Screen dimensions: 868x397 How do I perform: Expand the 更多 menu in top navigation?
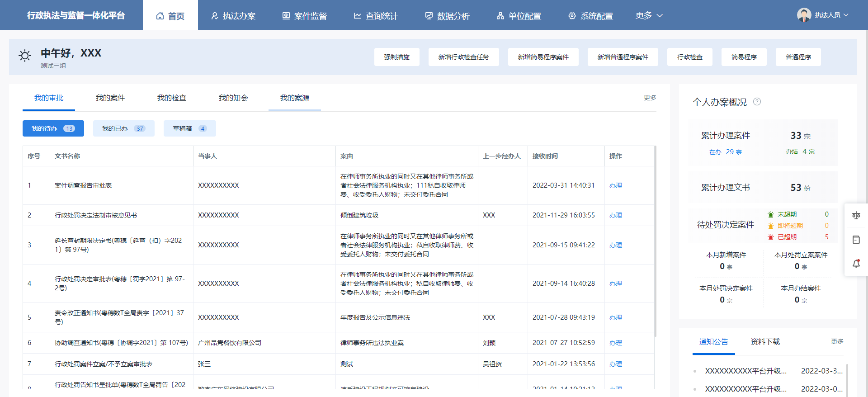[649, 15]
